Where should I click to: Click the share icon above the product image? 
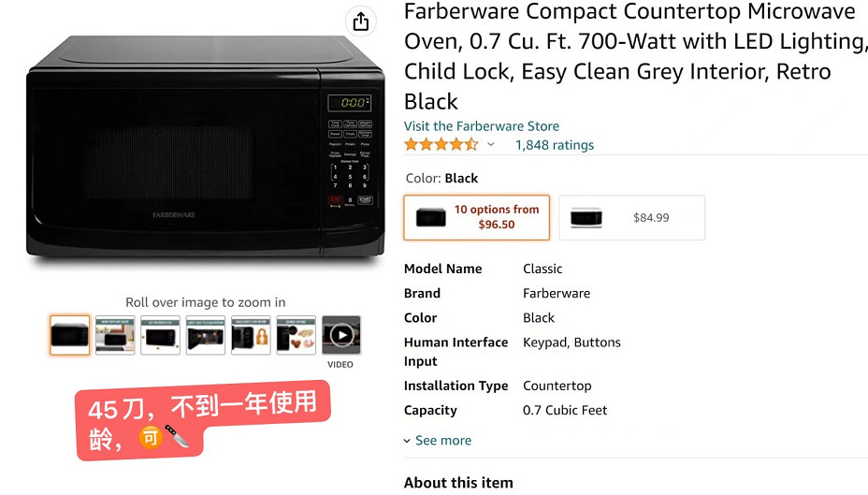click(x=361, y=22)
